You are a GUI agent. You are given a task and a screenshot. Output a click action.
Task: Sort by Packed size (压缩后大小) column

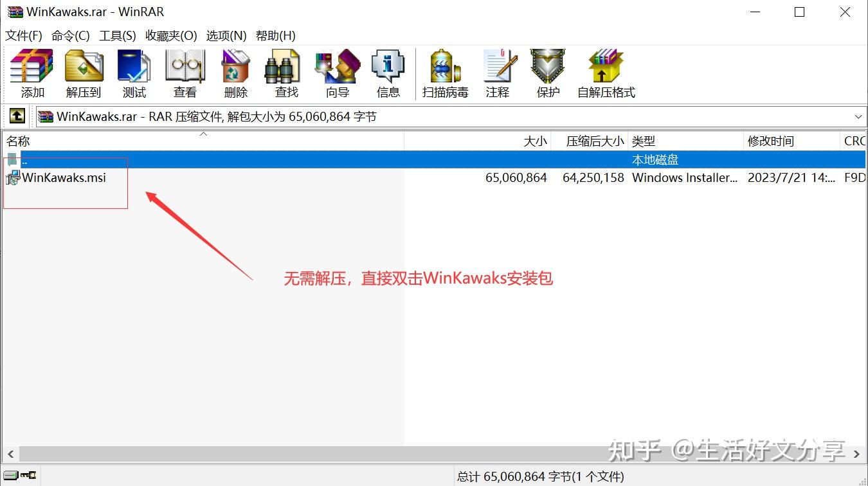(590, 141)
